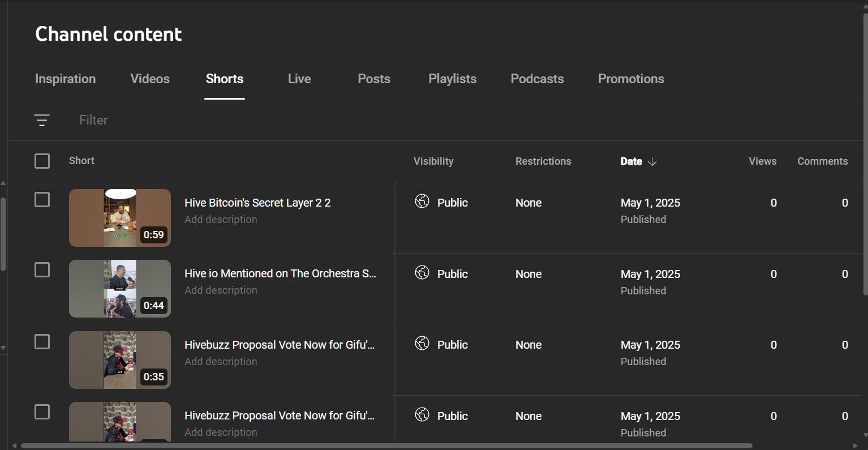868x450 pixels.
Task: Click globe icon for 0:35 Hivebuzz Proposal row
Action: click(422, 343)
